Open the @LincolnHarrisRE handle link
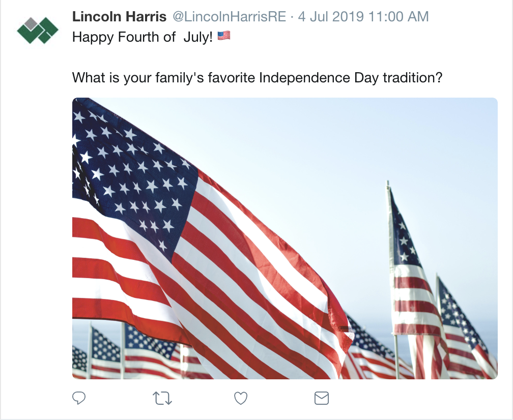The height and width of the screenshot is (420, 513). point(229,17)
